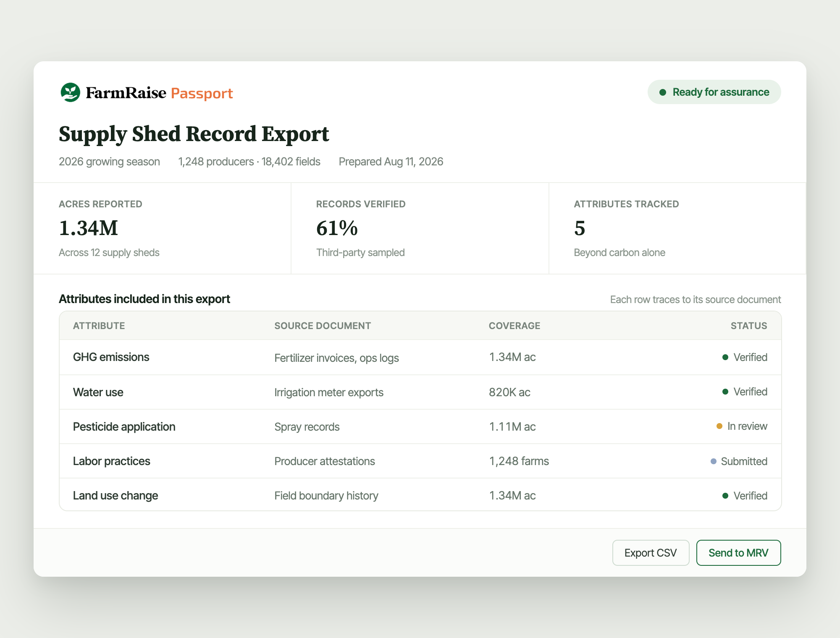This screenshot has width=840, height=638.
Task: Click the Producer attestations source cell
Action: (x=325, y=461)
